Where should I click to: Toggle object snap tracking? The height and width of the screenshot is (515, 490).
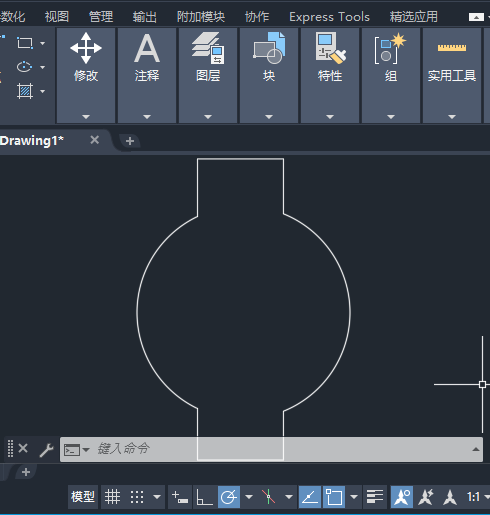click(x=310, y=497)
